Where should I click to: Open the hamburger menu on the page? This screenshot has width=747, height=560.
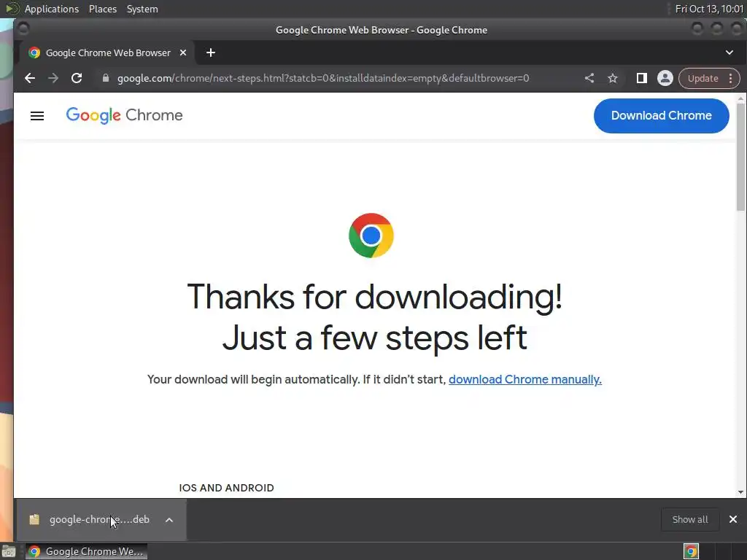pyautogui.click(x=37, y=116)
